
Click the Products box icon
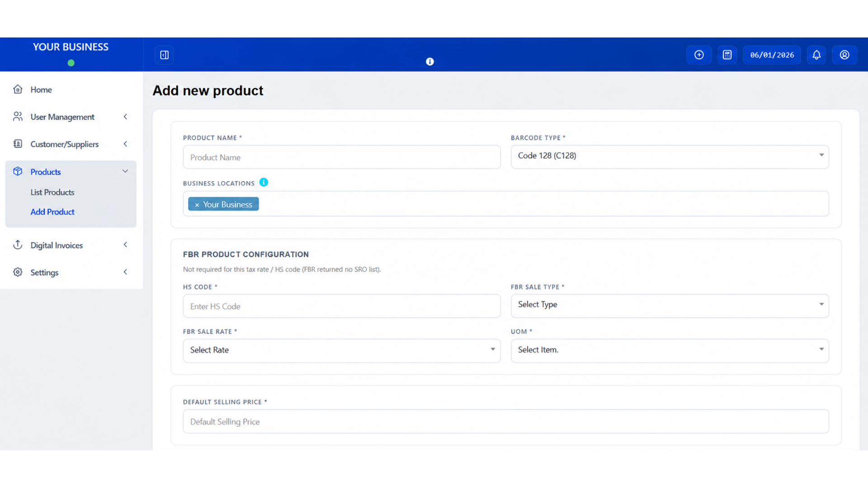pos(18,171)
